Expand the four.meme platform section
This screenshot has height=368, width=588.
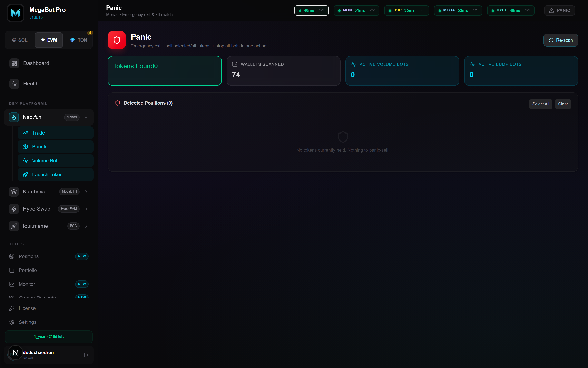pyautogui.click(x=49, y=226)
